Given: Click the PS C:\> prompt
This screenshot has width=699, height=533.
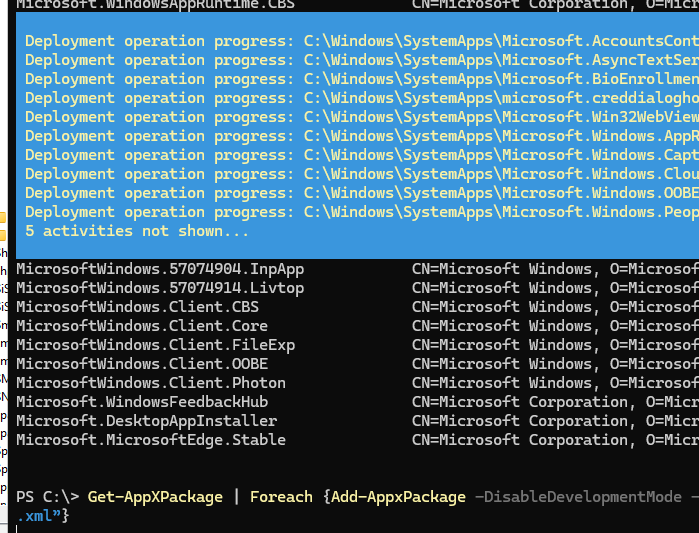Looking at the screenshot, I should click(47, 497).
